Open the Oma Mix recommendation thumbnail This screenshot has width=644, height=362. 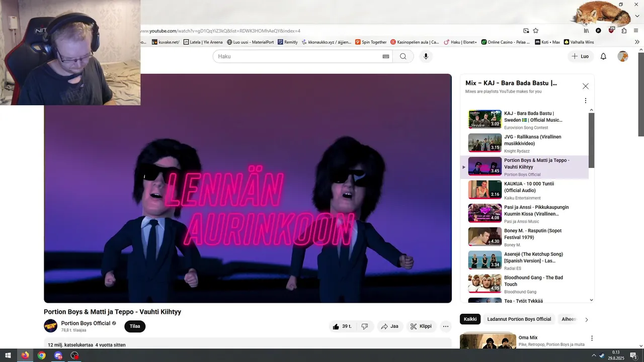(488, 341)
